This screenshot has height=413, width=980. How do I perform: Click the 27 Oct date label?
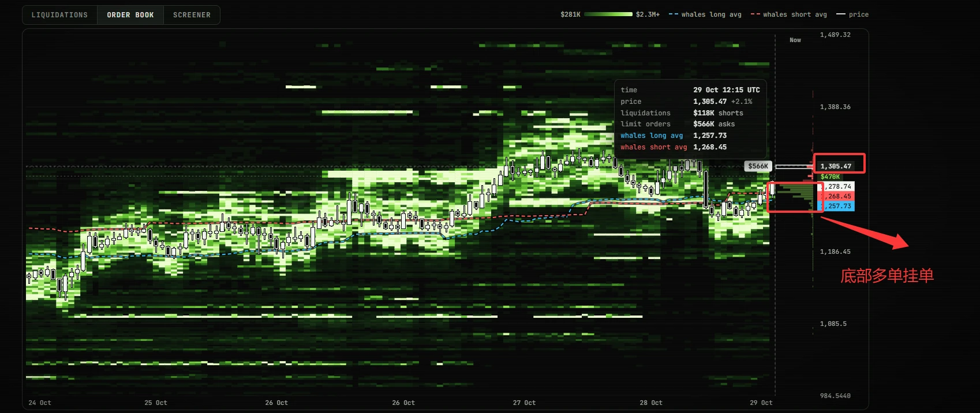click(x=524, y=403)
